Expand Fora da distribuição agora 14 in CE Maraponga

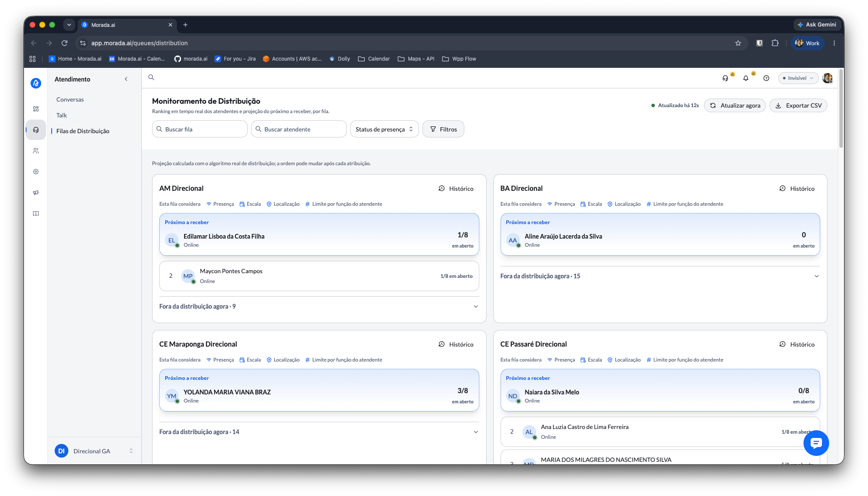[319, 432]
